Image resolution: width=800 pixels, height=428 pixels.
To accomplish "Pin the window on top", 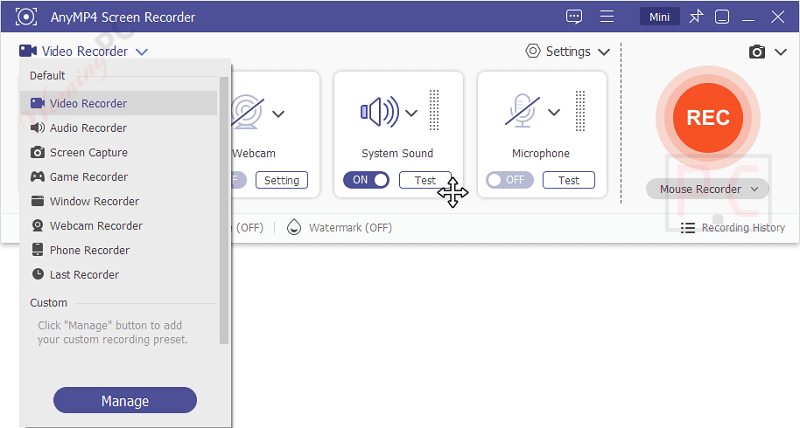I will pos(696,17).
